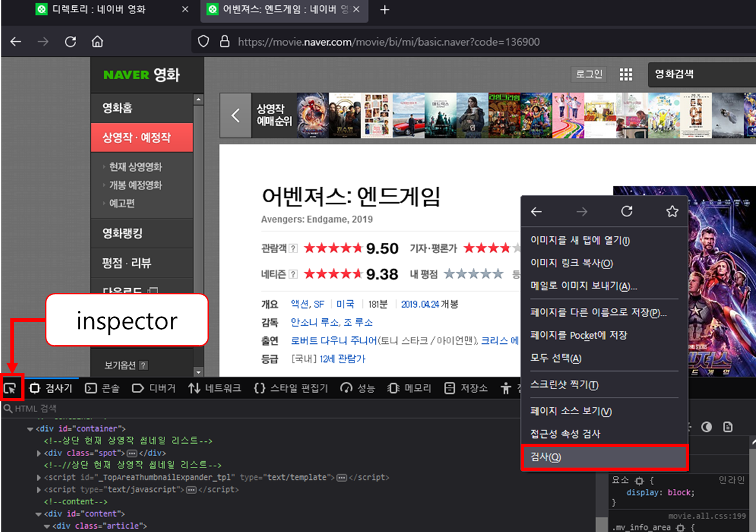Image resolution: width=756 pixels, height=532 pixels.
Task: Open the 성능 performance tab
Action: [357, 388]
